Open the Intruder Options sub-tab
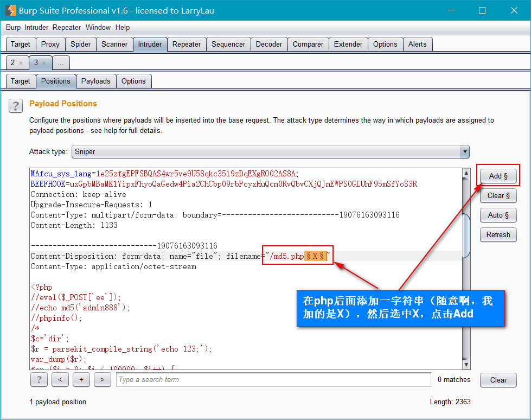The image size is (531, 420). 134,81
